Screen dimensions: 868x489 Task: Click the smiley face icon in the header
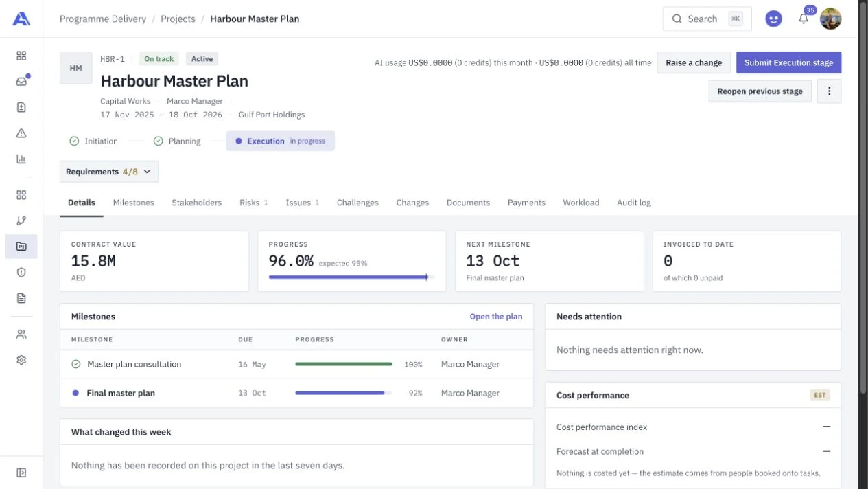[x=773, y=19]
